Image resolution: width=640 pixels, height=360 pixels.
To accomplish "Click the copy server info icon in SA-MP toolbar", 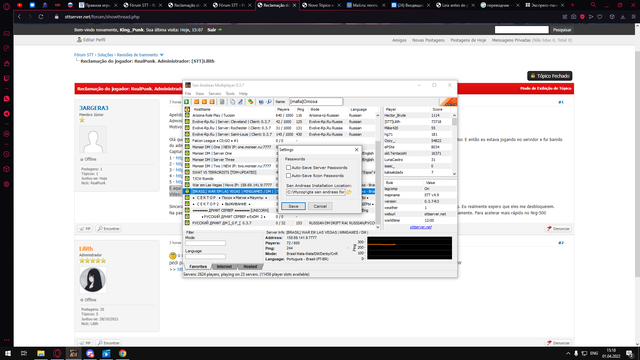I will point(233,102).
